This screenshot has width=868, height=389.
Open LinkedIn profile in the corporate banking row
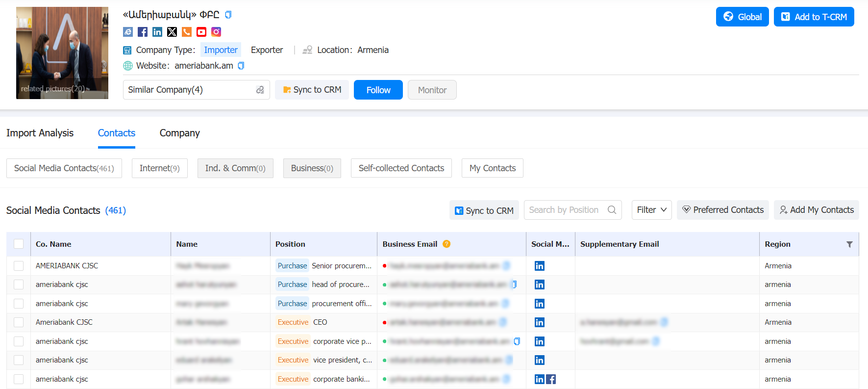point(540,379)
